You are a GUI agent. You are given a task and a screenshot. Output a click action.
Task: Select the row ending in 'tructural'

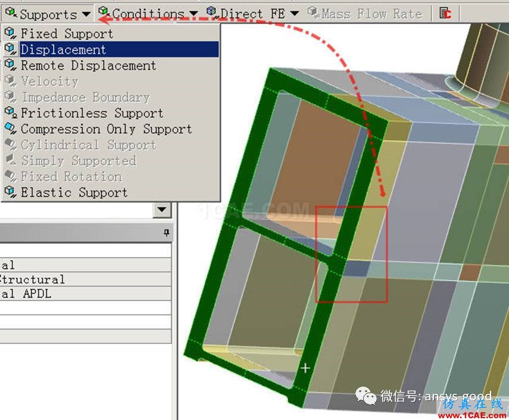tap(85, 279)
